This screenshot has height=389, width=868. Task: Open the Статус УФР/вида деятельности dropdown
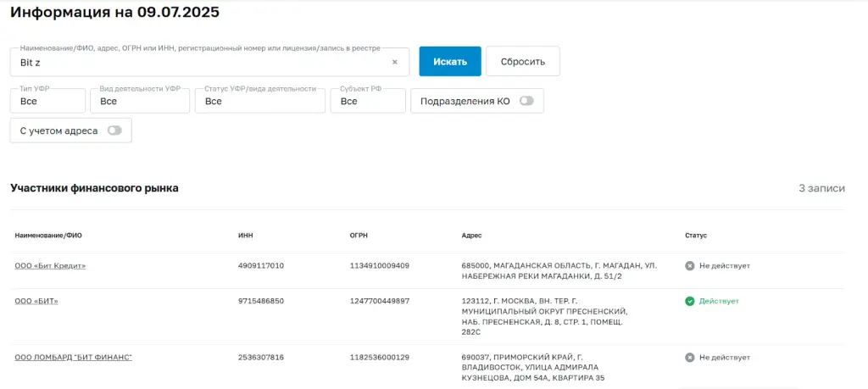(x=260, y=101)
